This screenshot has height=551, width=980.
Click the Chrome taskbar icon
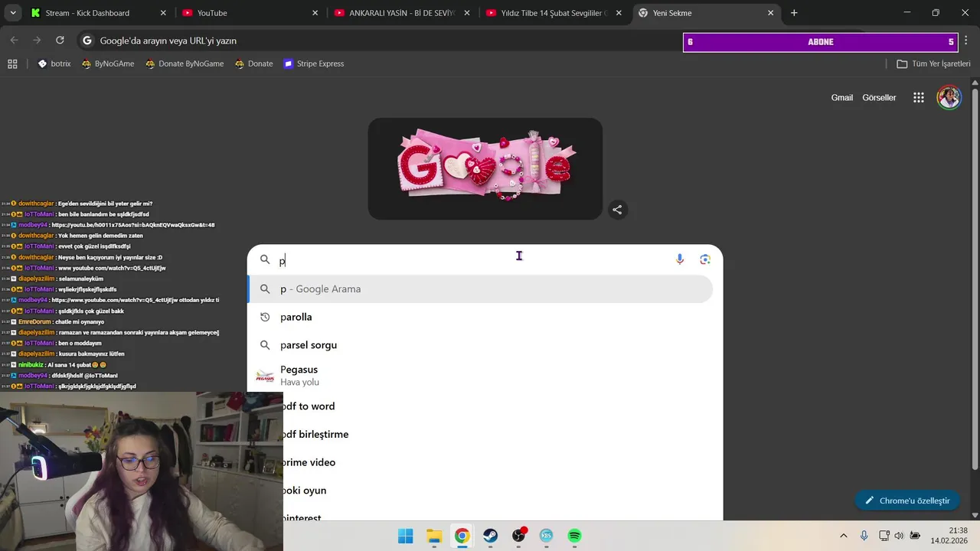(x=462, y=536)
